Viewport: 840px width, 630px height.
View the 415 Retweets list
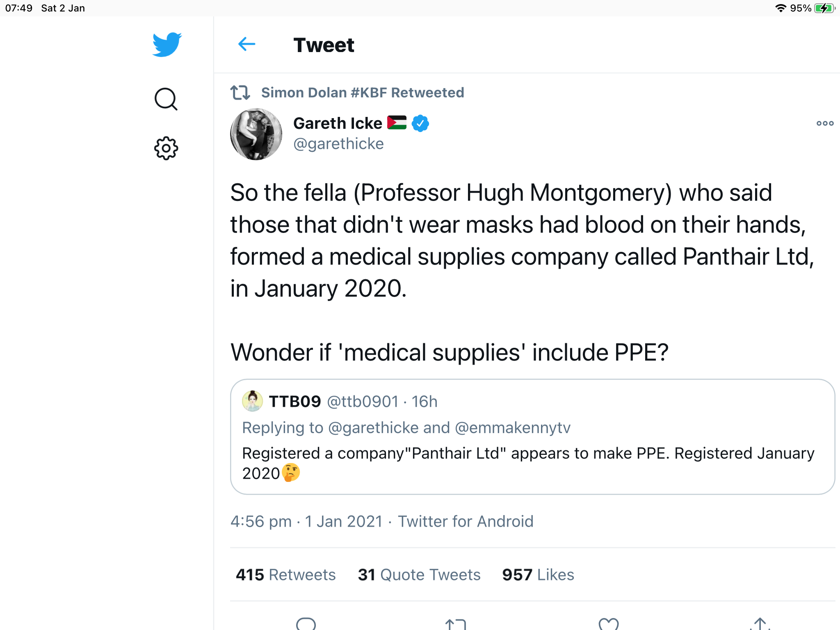coord(285,575)
